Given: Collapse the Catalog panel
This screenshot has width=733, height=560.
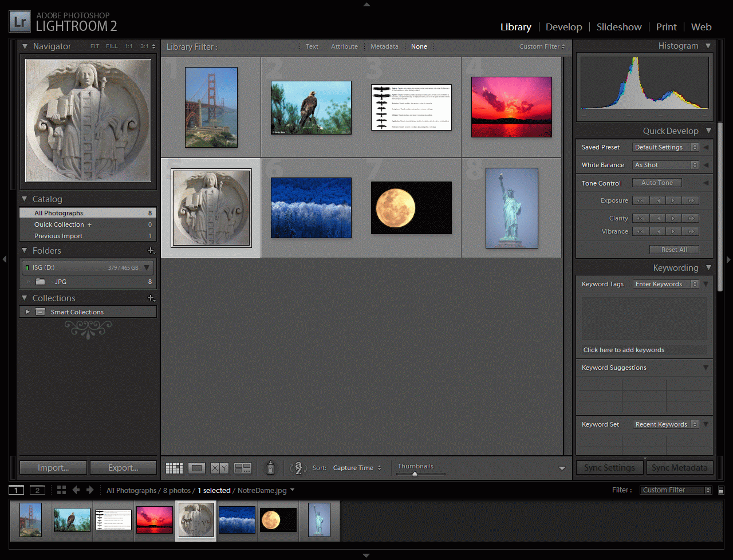Looking at the screenshot, I should [x=25, y=199].
